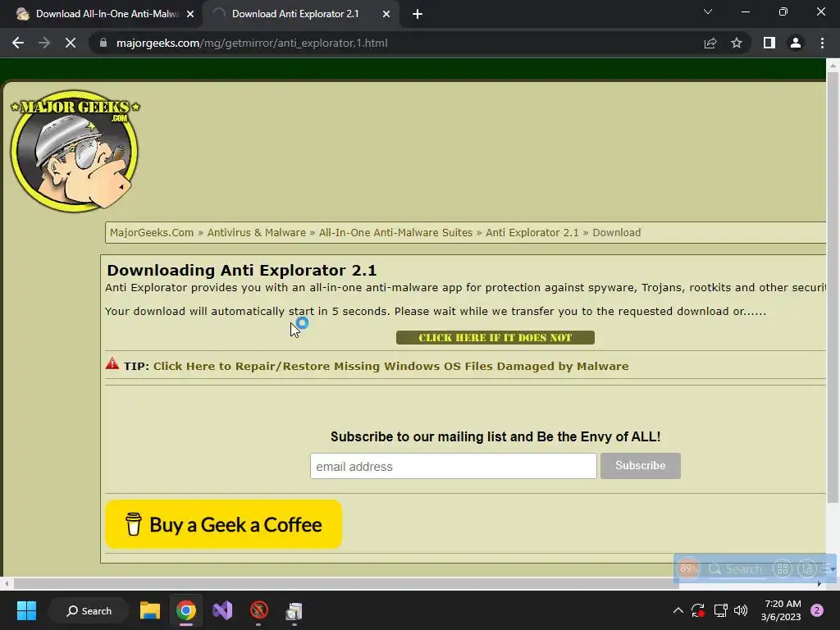Click the 'Click here if it does not' button
Image resolution: width=840 pixels, height=630 pixels.
pyautogui.click(x=495, y=337)
